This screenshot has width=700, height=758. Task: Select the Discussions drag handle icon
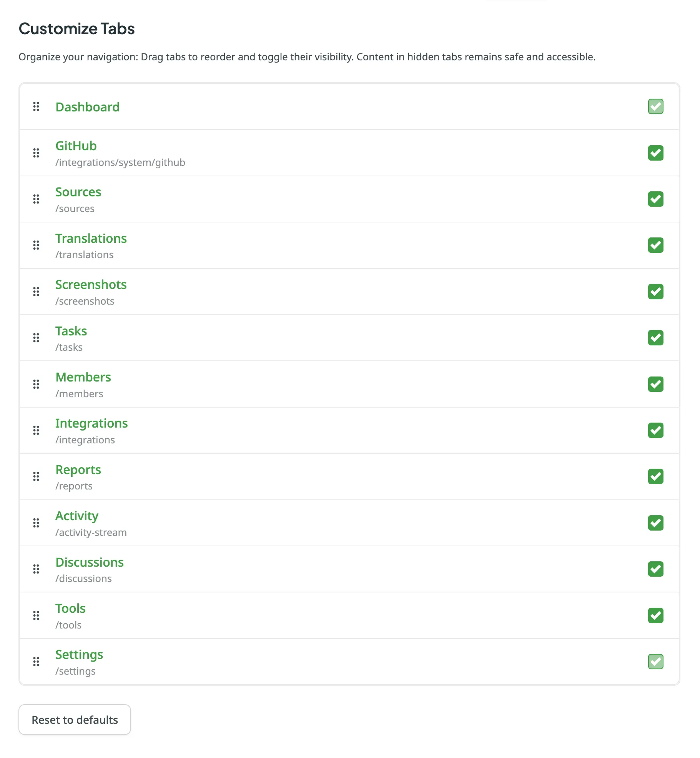point(37,569)
